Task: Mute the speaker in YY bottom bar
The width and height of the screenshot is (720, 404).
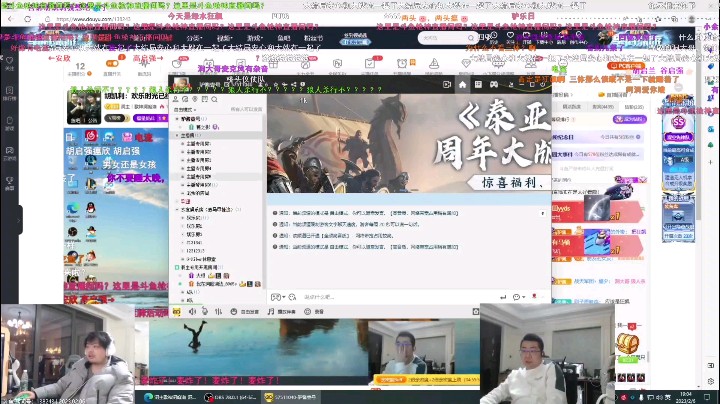Action: click(x=192, y=311)
